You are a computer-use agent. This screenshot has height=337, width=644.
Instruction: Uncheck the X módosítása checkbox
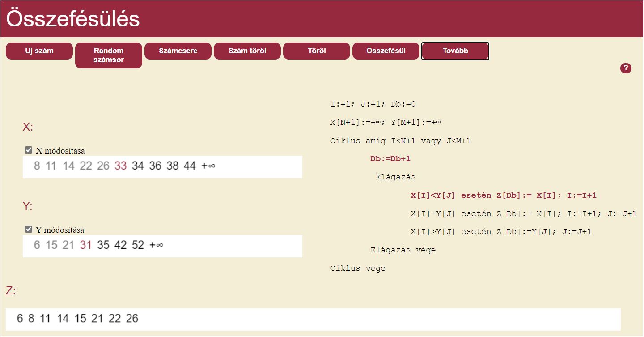[29, 150]
